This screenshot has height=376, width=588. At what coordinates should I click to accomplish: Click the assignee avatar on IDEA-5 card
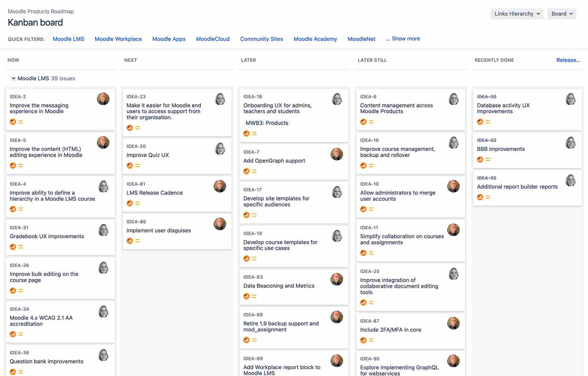point(103,142)
